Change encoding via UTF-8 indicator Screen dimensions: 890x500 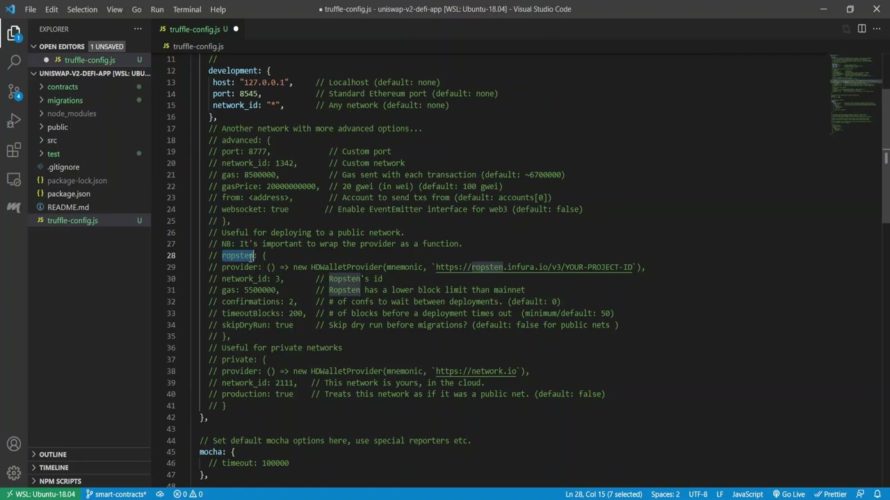pos(698,494)
